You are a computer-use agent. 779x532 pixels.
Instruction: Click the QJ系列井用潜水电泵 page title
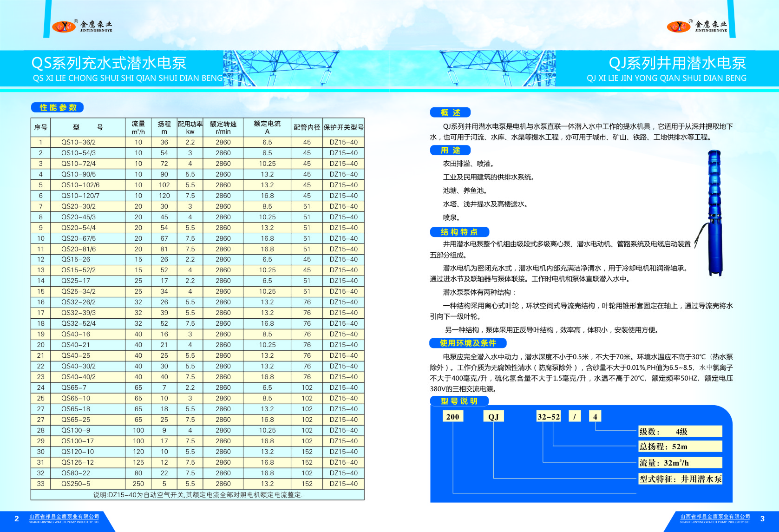tap(677, 63)
